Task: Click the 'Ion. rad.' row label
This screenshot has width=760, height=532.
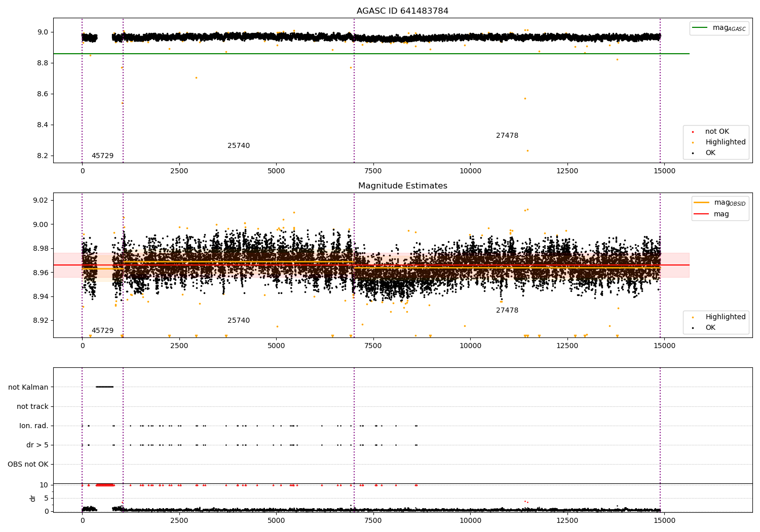Action: point(34,426)
